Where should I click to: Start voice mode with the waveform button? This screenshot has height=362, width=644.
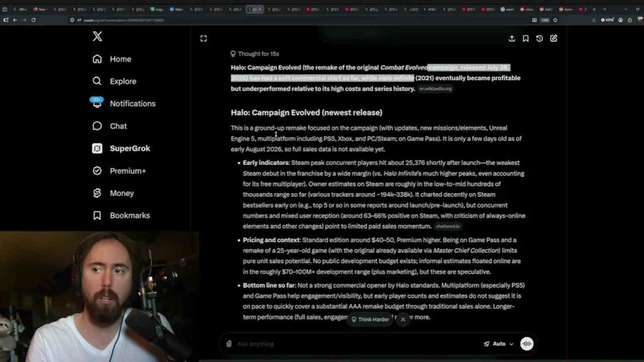pos(527,344)
